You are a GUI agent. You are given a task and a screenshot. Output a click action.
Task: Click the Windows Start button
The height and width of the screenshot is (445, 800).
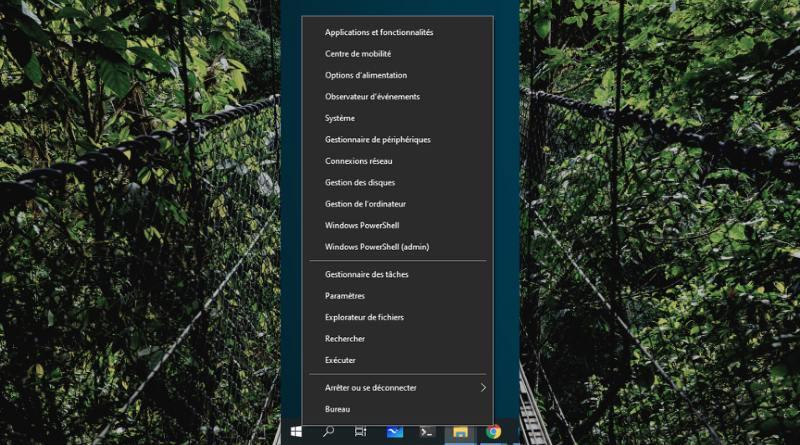296,432
